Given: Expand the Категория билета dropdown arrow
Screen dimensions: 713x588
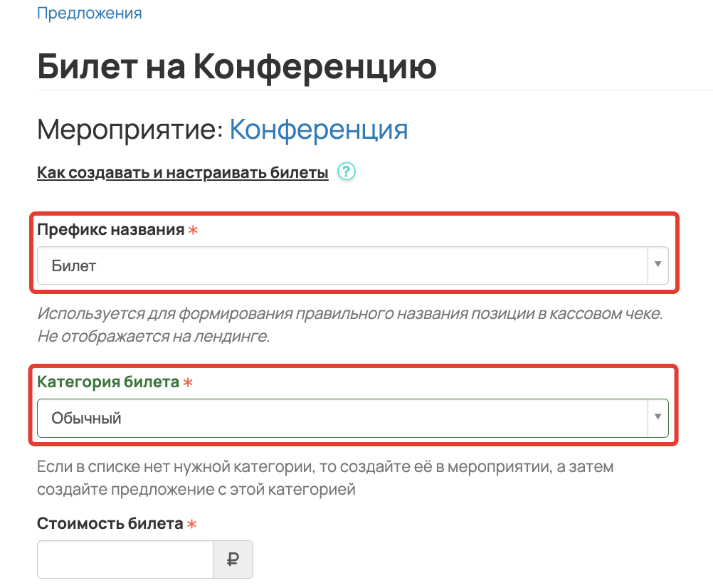Looking at the screenshot, I should click(x=657, y=417).
